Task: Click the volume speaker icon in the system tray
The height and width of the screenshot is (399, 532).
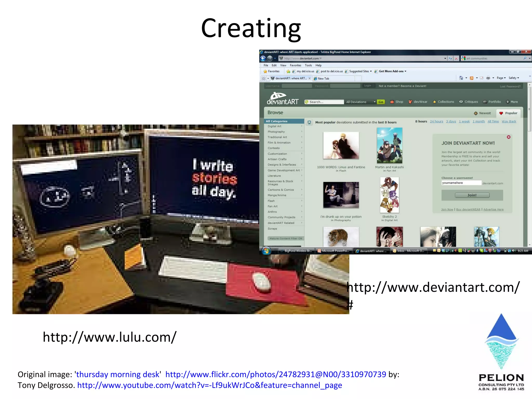Action: (514, 251)
